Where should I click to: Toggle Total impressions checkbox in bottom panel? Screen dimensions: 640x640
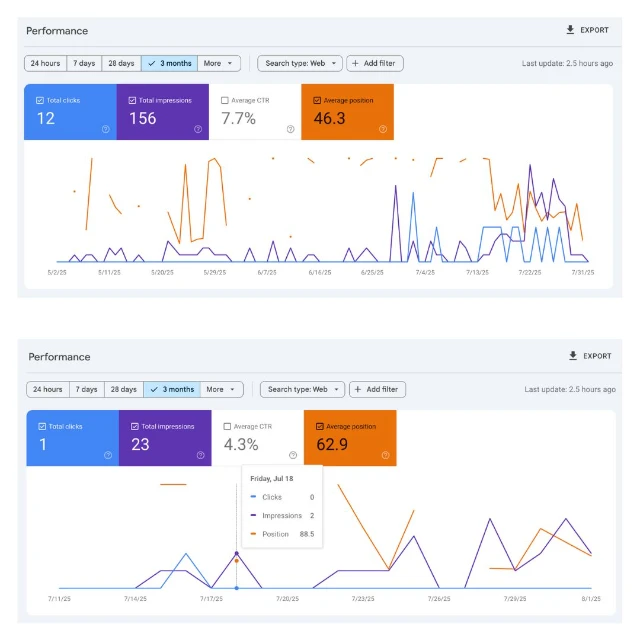click(x=134, y=426)
